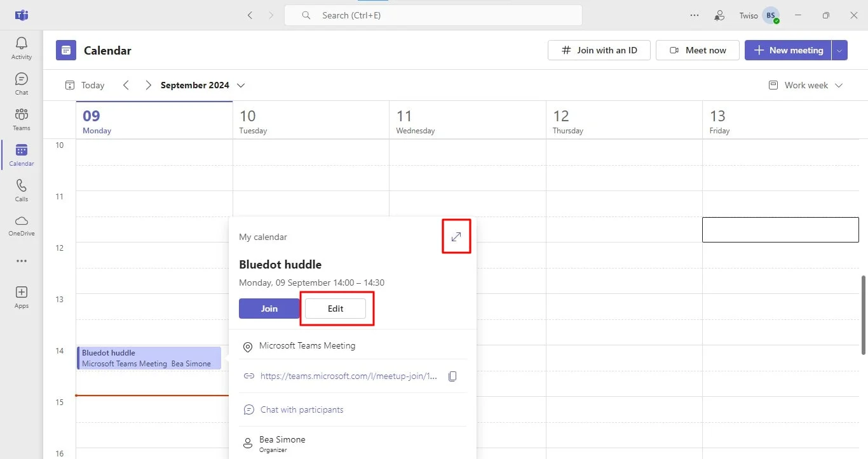Click in the Search box

tap(433, 15)
